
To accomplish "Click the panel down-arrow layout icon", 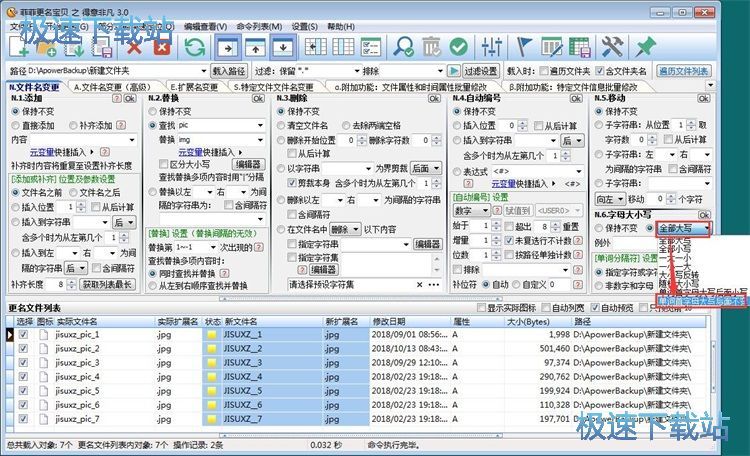I will tap(283, 47).
